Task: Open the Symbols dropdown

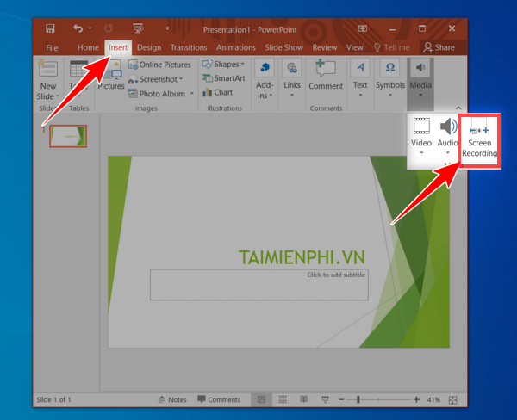Action: (x=390, y=78)
